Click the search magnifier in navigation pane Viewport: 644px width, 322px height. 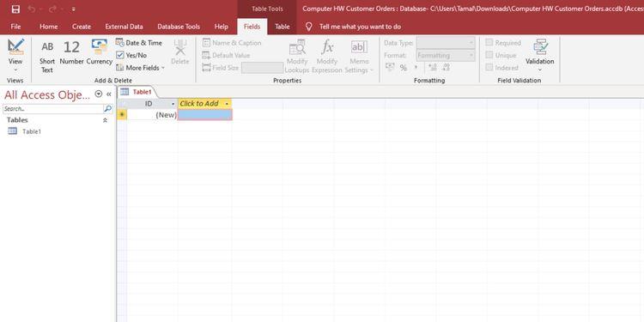pyautogui.click(x=107, y=109)
